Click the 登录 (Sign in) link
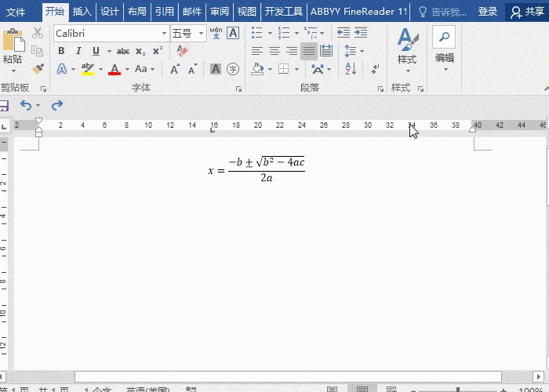Image resolution: width=549 pixels, height=392 pixels. [x=487, y=12]
